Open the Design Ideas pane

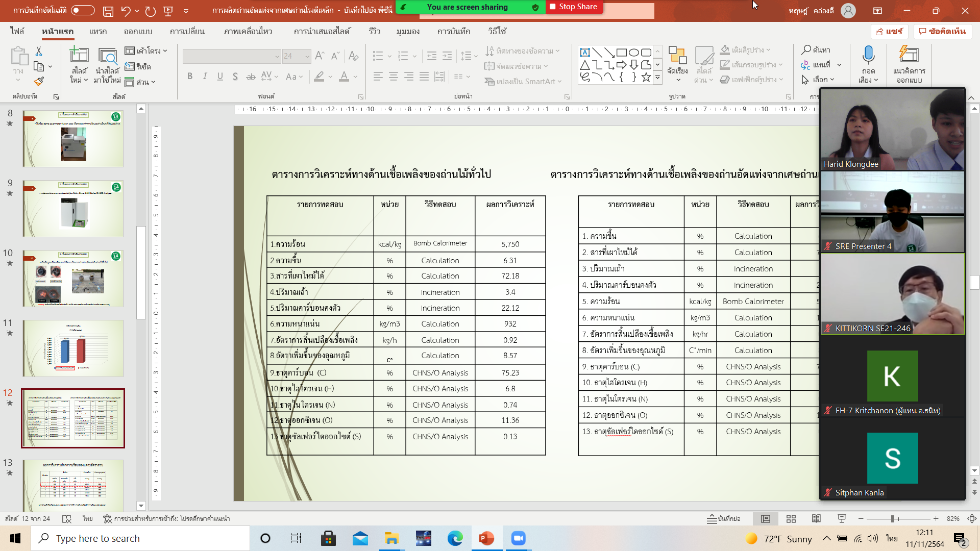click(x=909, y=55)
